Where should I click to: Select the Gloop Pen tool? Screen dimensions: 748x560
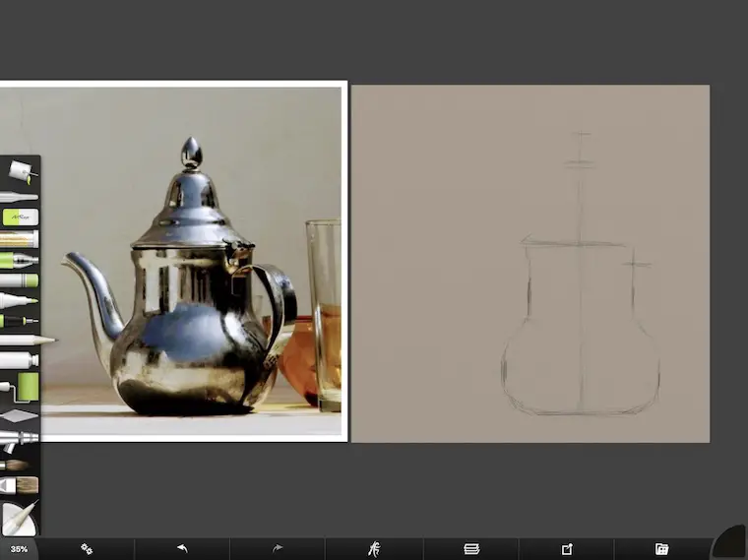click(19, 260)
